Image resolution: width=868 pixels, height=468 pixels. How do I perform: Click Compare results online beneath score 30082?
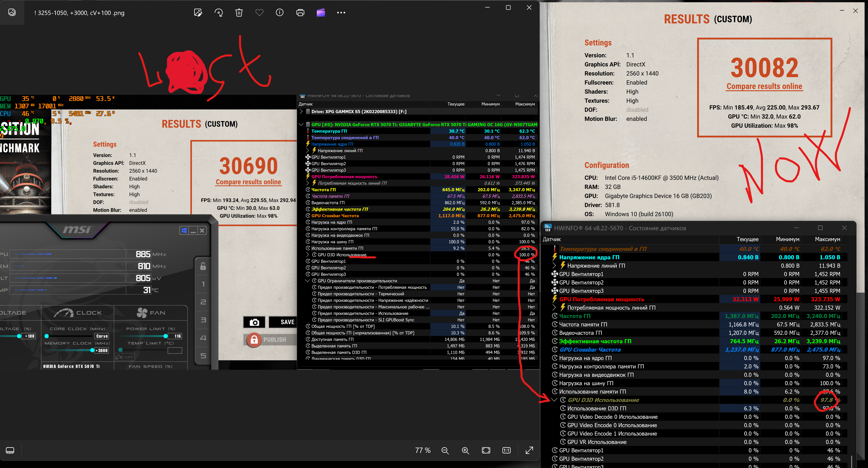click(x=764, y=86)
